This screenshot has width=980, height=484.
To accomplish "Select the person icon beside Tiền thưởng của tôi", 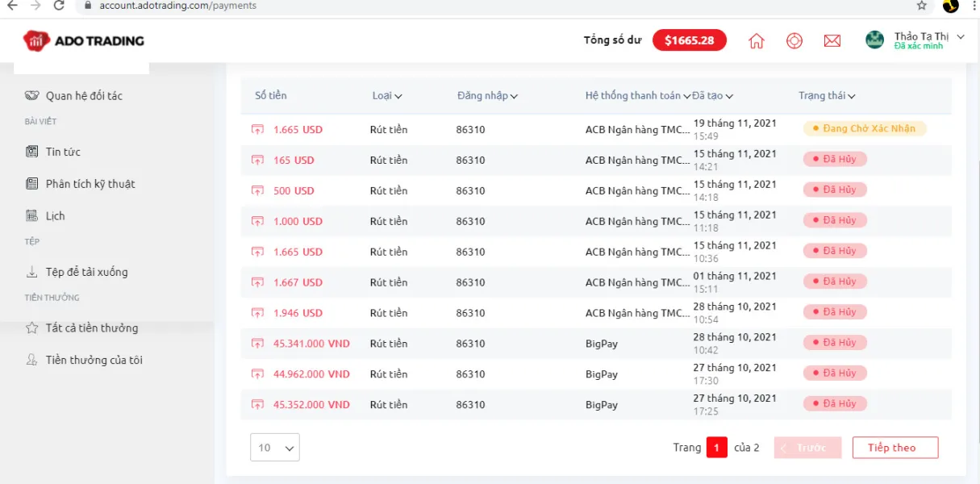I will pyautogui.click(x=32, y=360).
